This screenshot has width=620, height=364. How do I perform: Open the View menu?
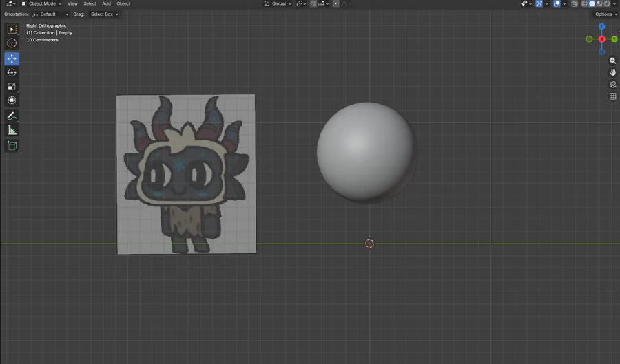[x=72, y=3]
